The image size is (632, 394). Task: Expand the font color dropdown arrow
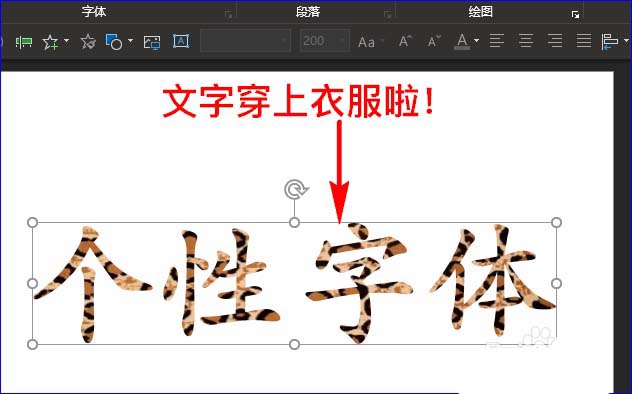[476, 41]
